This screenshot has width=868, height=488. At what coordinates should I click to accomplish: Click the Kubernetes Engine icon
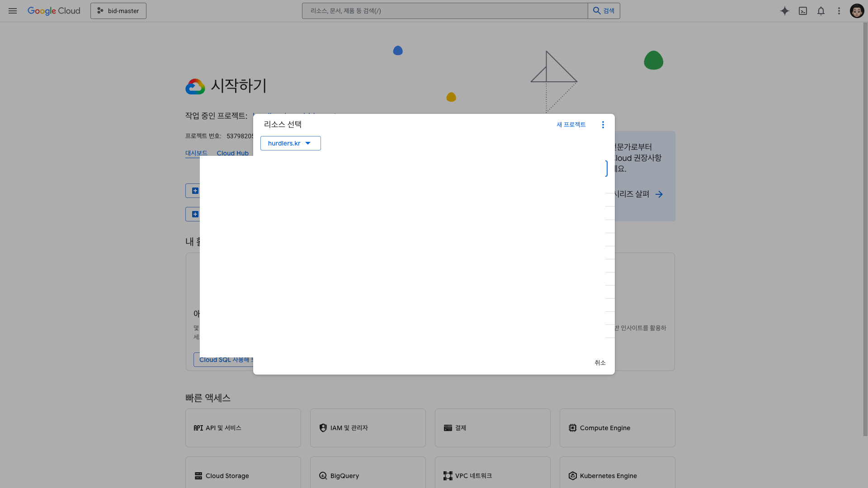(x=573, y=476)
